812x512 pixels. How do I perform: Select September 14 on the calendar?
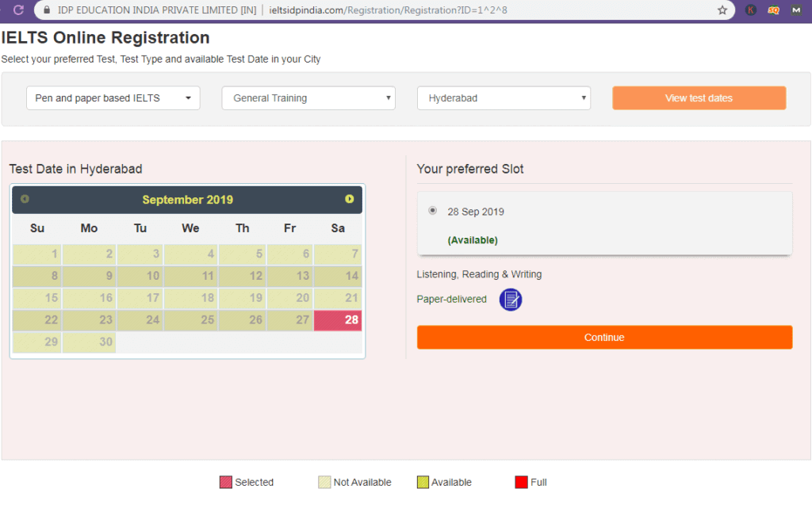(x=338, y=276)
